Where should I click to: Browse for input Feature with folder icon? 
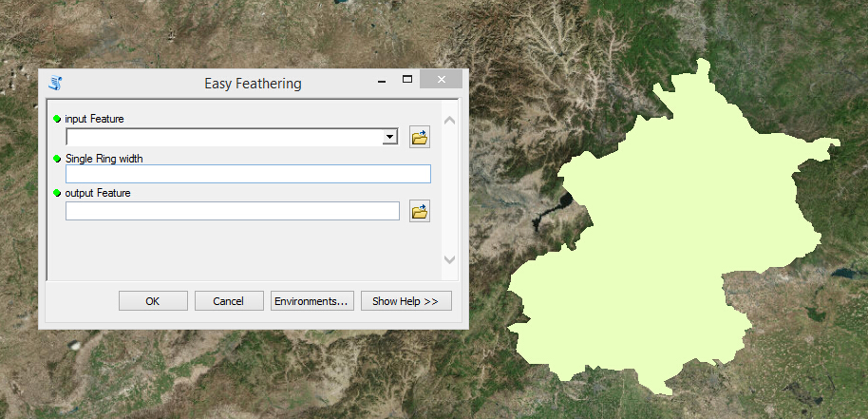420,137
